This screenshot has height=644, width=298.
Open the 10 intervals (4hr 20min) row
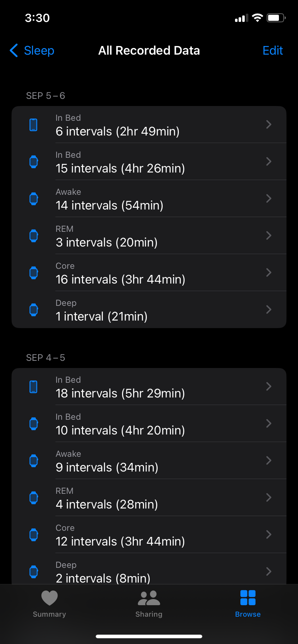pos(149,424)
